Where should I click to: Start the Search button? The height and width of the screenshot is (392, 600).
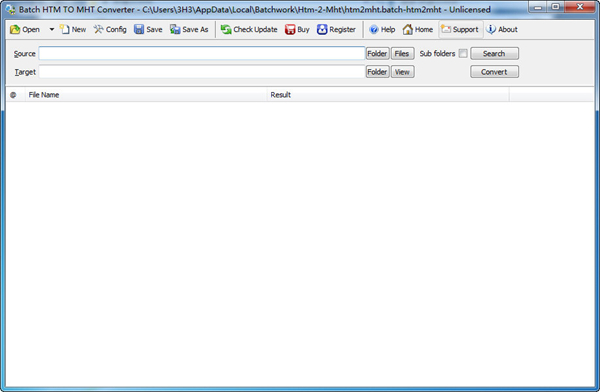pyautogui.click(x=494, y=54)
